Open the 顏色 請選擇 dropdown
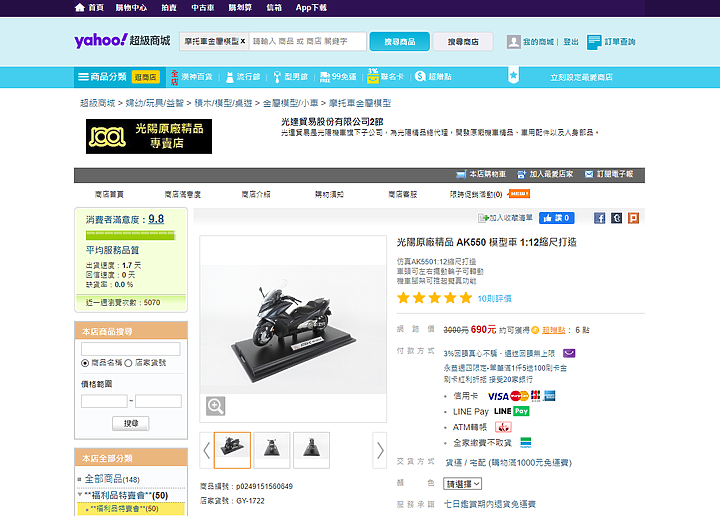Image resolution: width=720 pixels, height=516 pixels. pyautogui.click(x=462, y=484)
